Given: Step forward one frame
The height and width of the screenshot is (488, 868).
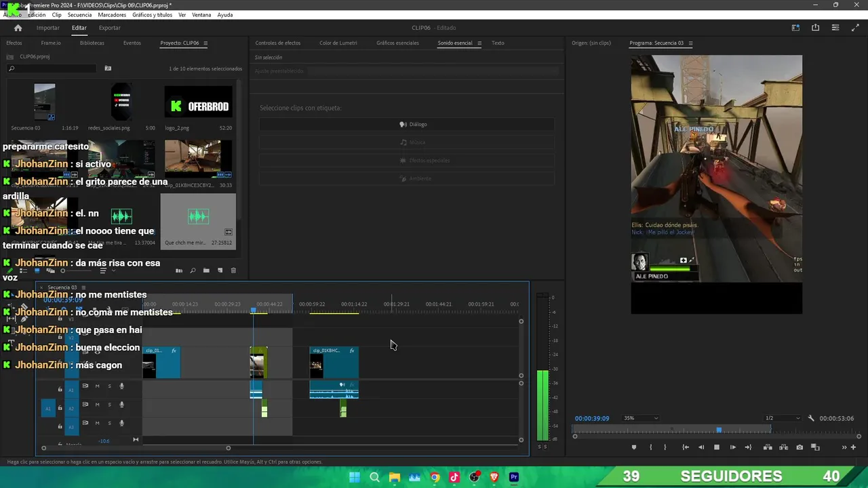Looking at the screenshot, I should (732, 447).
